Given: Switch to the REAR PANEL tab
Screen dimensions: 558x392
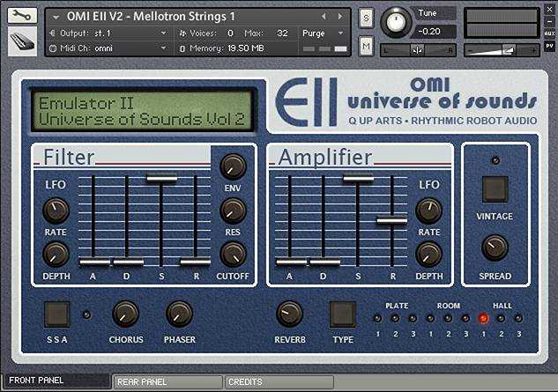Looking at the screenshot, I should [167, 382].
